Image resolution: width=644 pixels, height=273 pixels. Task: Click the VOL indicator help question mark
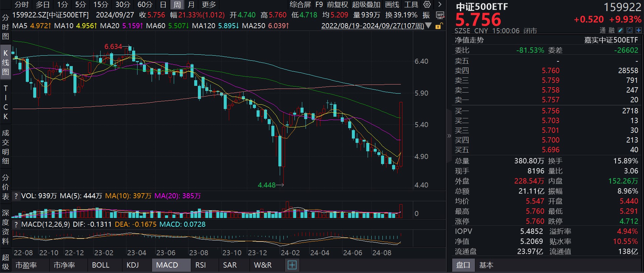tap(16, 196)
